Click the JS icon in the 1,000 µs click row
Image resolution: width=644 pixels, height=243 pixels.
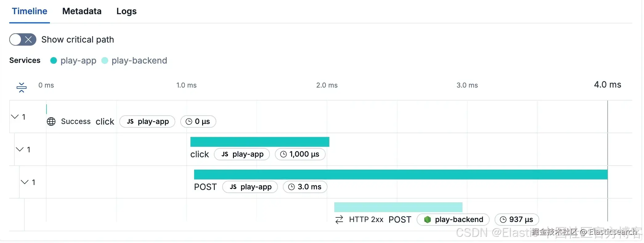(x=225, y=154)
